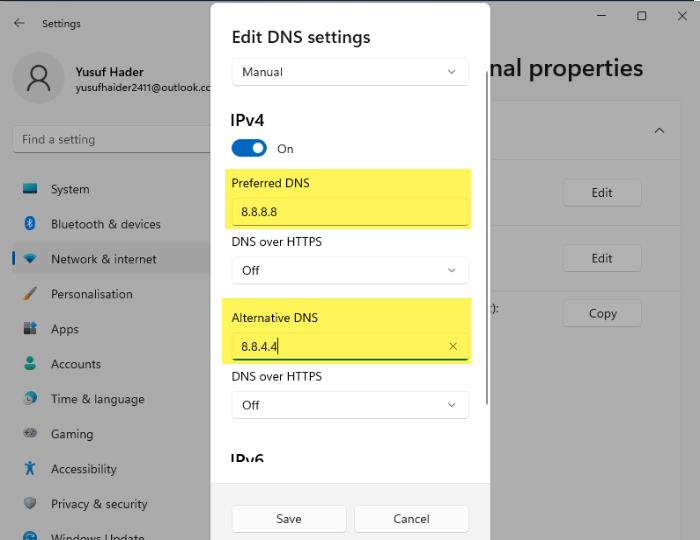This screenshot has height=540, width=700.
Task: Expand Alternative DNS over HTTPS dropdown
Action: click(350, 405)
